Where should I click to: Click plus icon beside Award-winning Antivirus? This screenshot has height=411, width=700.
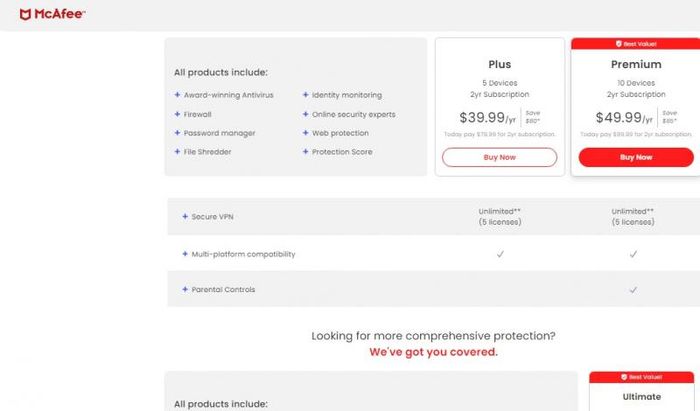[x=177, y=95]
